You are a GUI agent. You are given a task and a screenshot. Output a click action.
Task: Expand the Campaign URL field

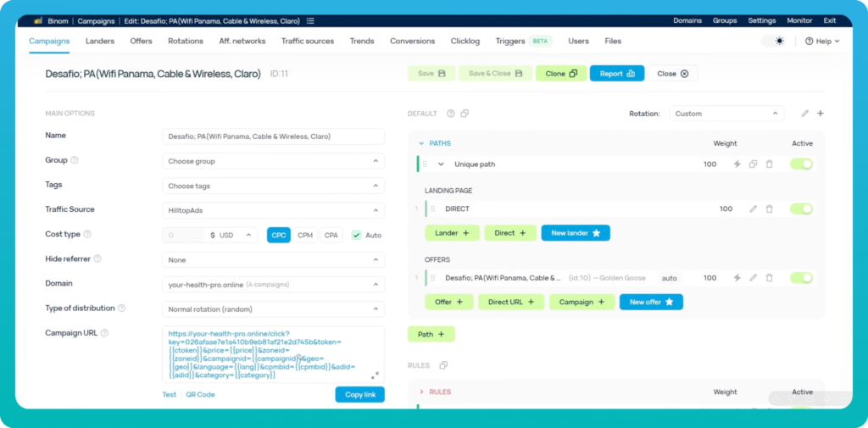[375, 375]
